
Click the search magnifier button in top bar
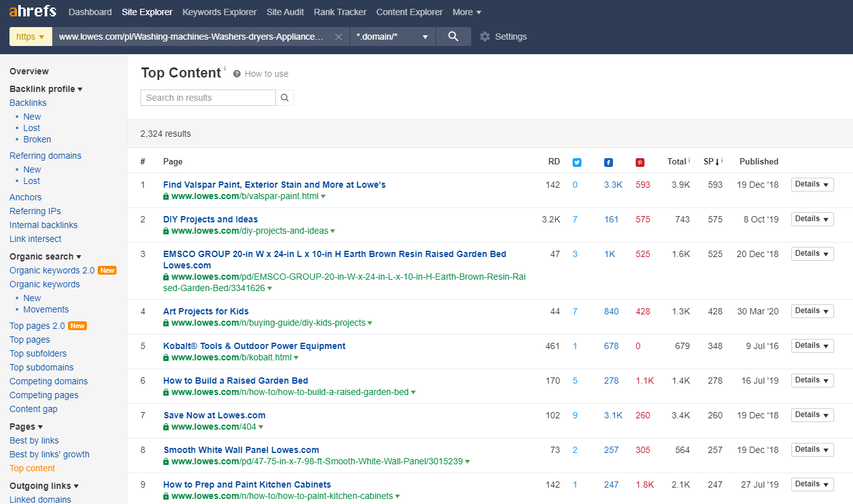(x=454, y=37)
